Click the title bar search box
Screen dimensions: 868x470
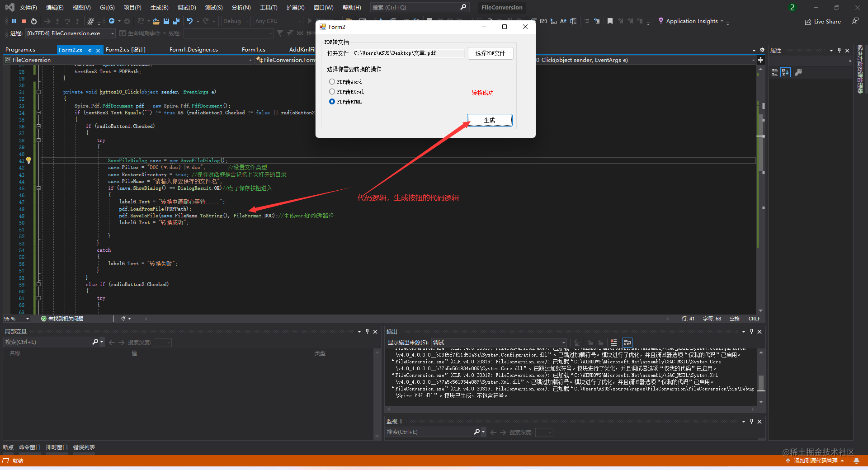[x=419, y=7]
